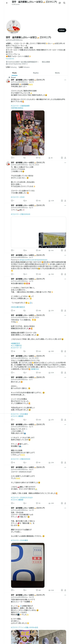Click the search icon in header
72x644 pixels.
(64, 3)
